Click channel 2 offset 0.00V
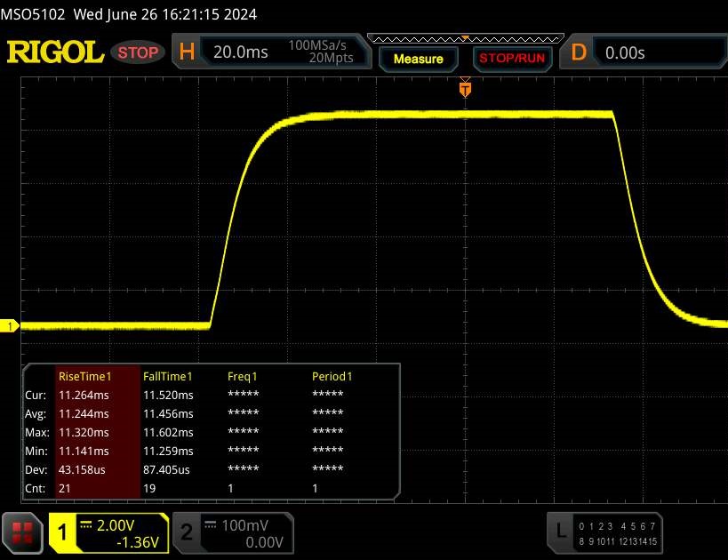 [264, 542]
